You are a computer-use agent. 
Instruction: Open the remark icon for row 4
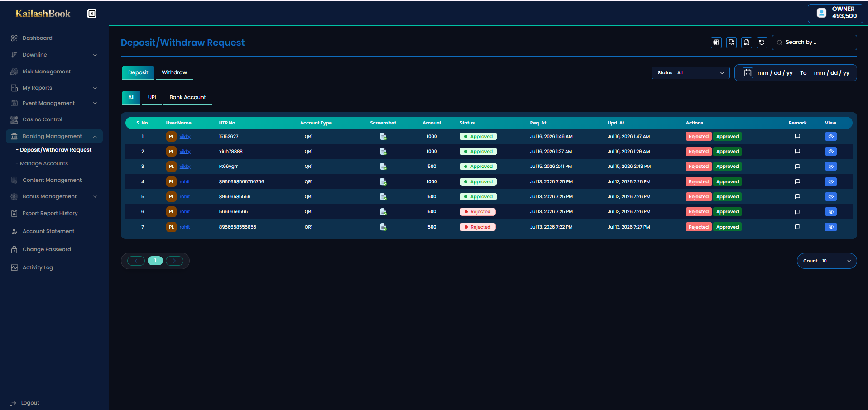point(797,181)
